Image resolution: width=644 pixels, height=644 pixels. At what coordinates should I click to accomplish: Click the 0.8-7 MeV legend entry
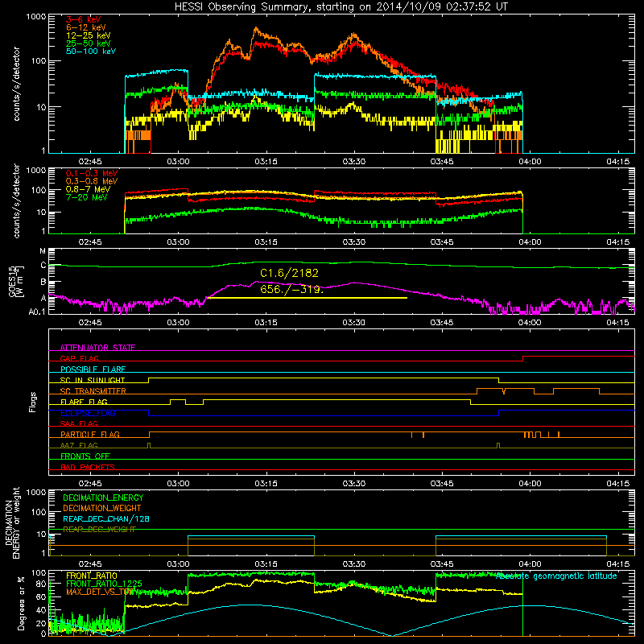coord(88,189)
